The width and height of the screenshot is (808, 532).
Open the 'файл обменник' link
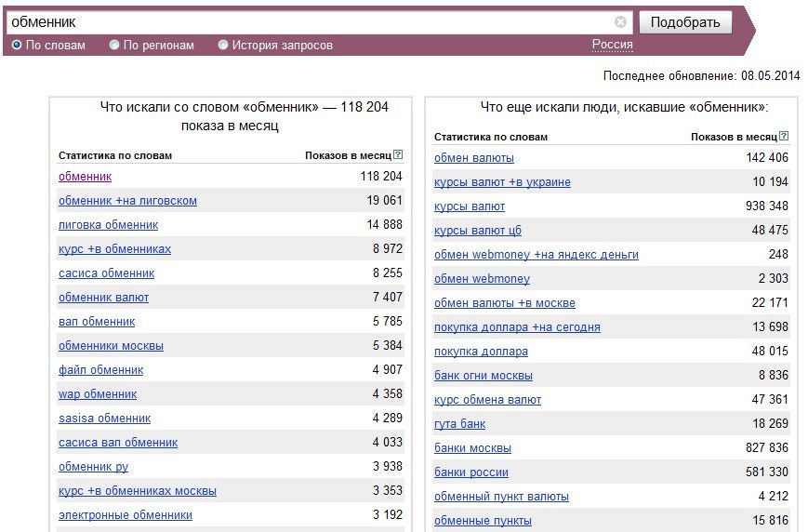(x=100, y=370)
